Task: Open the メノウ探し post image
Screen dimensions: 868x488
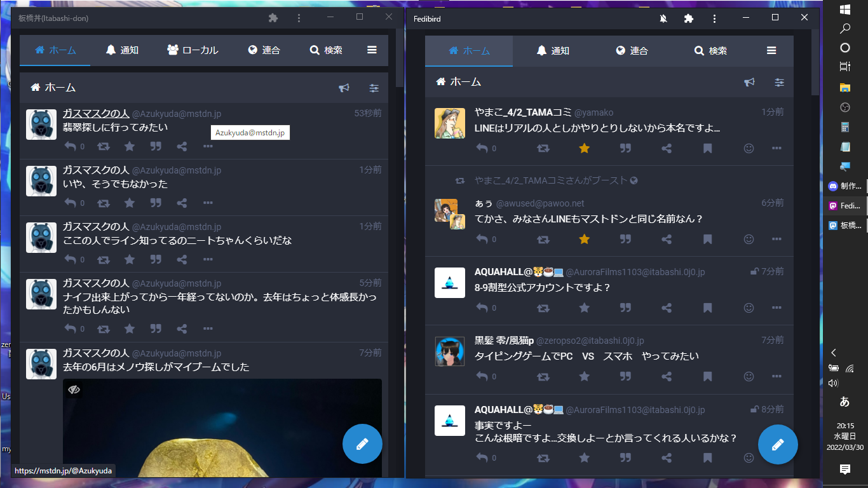Action: (222, 427)
